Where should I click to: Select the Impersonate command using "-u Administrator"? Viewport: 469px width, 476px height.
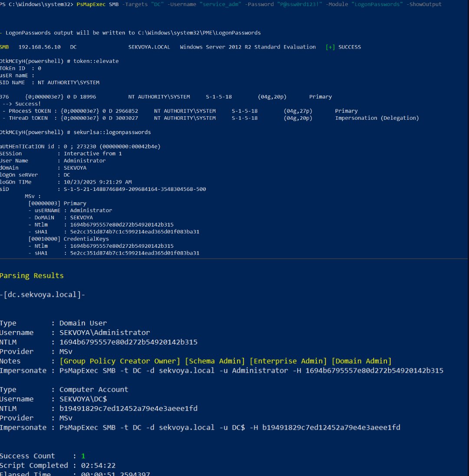tap(251, 371)
